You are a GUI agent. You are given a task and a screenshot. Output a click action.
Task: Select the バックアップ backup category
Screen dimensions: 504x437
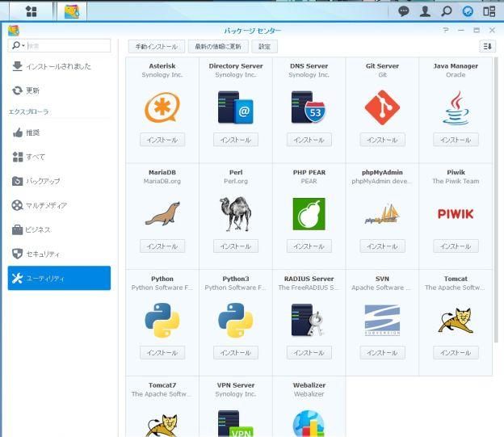[59, 181]
